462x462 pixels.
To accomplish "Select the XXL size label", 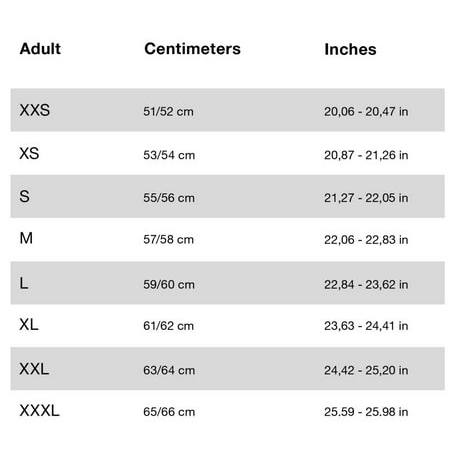I will pos(34,369).
